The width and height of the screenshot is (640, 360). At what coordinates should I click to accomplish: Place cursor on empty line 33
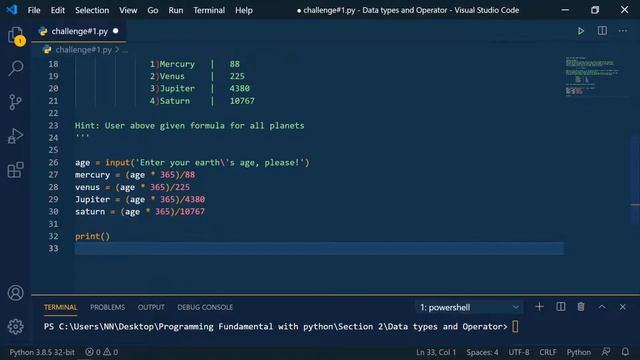319,248
